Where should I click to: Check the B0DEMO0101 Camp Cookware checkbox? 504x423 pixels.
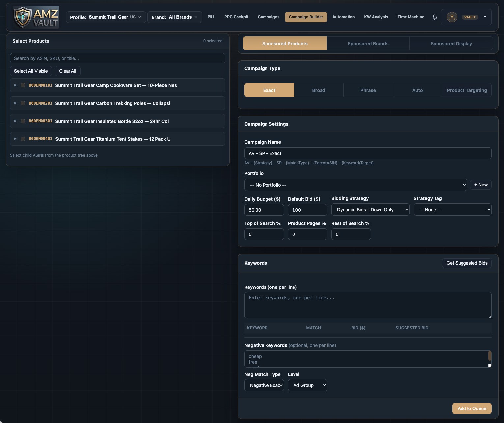point(23,85)
